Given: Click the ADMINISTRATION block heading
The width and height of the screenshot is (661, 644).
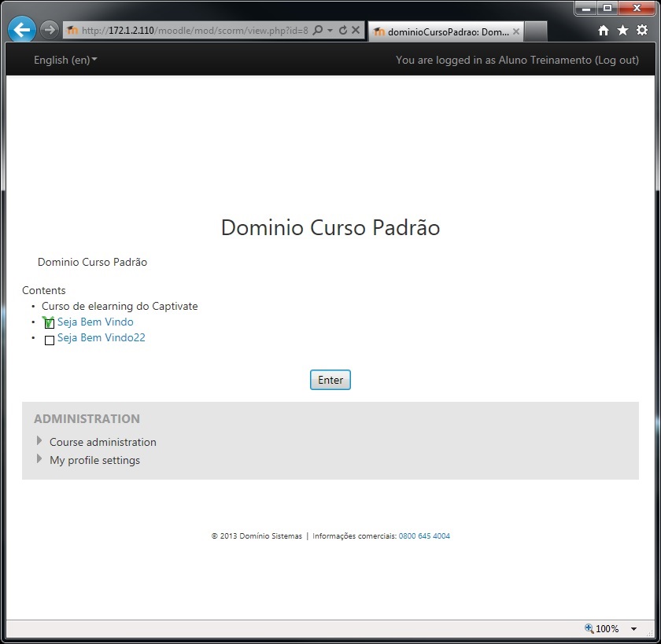Looking at the screenshot, I should coord(87,418).
